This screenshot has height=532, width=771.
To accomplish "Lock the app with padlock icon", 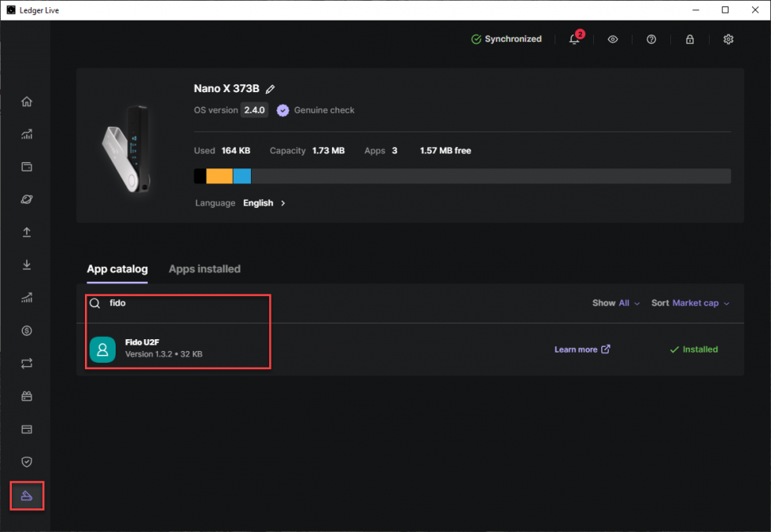I will pyautogui.click(x=690, y=39).
